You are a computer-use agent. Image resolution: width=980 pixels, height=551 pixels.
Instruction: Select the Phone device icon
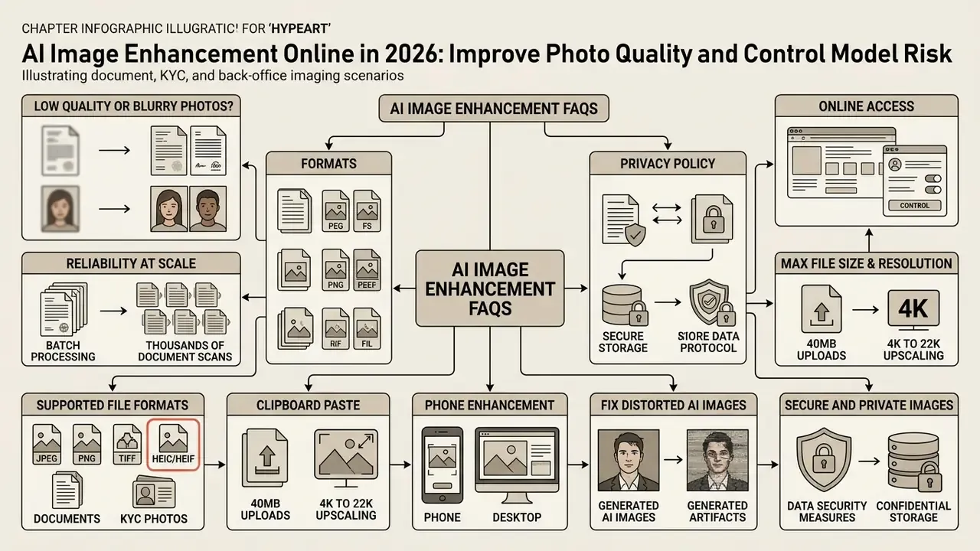click(x=443, y=465)
